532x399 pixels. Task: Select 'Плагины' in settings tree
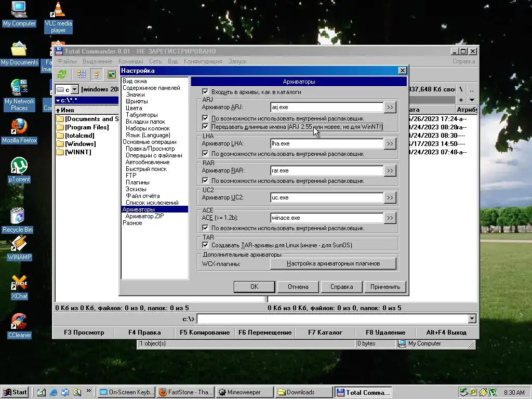(x=137, y=182)
